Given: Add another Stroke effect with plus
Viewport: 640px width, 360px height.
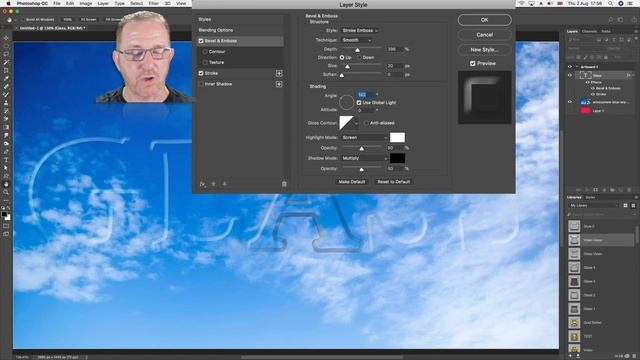Looking at the screenshot, I should 279,73.
